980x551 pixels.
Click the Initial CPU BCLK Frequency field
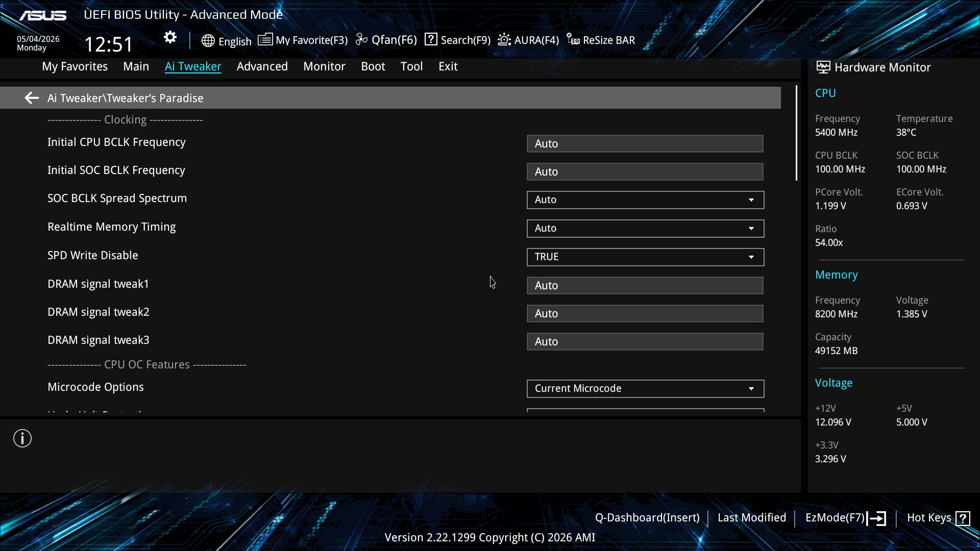(645, 144)
